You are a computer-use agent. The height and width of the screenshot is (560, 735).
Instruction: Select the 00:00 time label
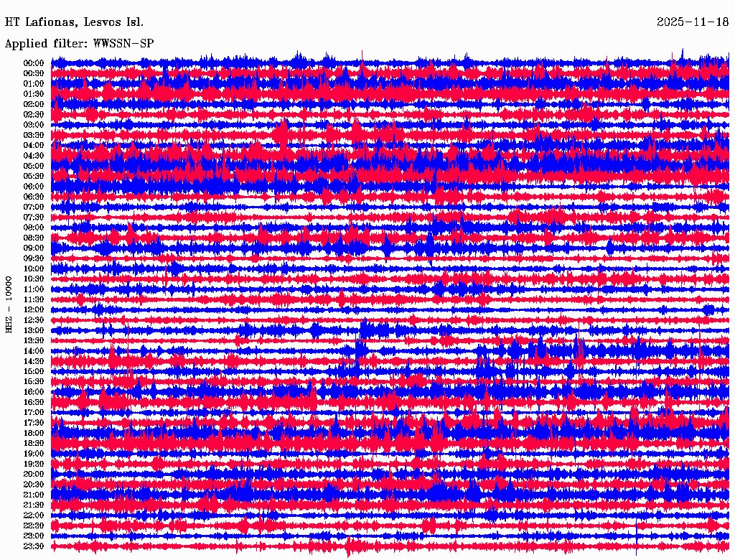click(x=33, y=63)
